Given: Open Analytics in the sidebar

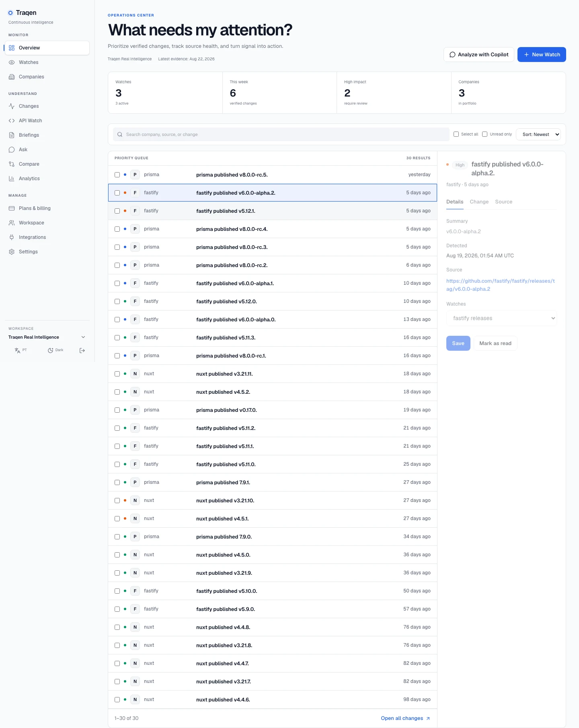Looking at the screenshot, I should coord(47,179).
